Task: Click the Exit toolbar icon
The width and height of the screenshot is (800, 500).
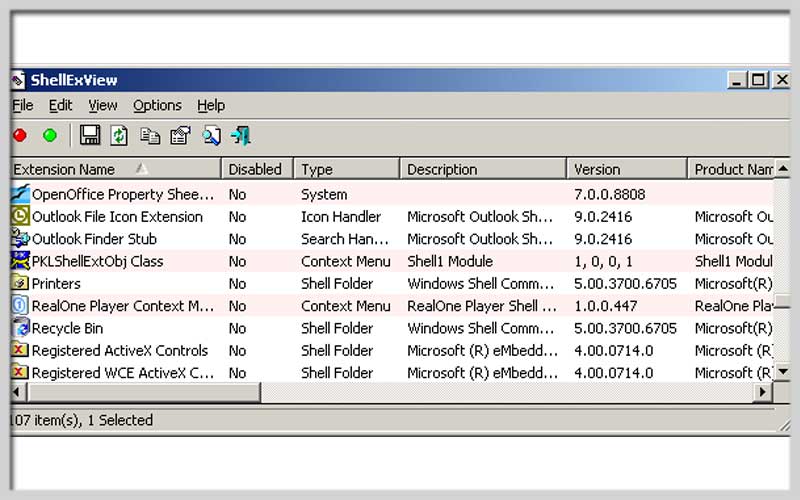Action: point(241,136)
